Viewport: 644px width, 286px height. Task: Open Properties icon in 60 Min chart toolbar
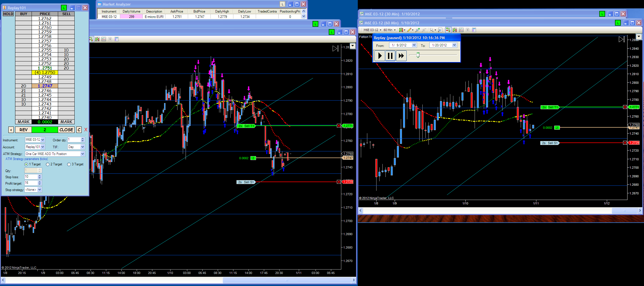(x=474, y=30)
